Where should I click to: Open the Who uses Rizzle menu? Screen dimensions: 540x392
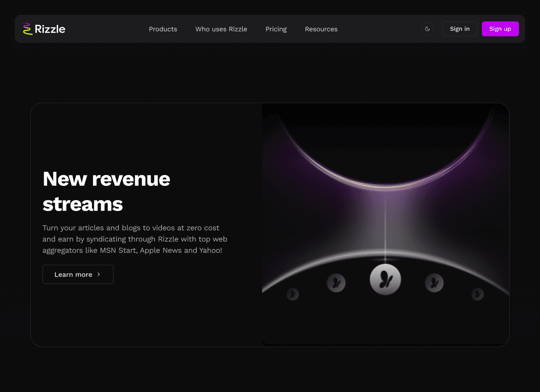point(221,29)
